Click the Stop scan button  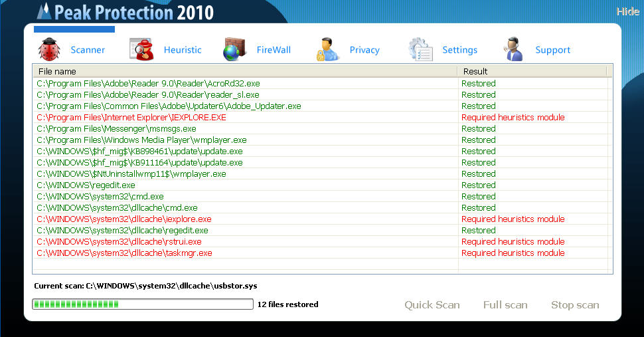[x=575, y=305]
